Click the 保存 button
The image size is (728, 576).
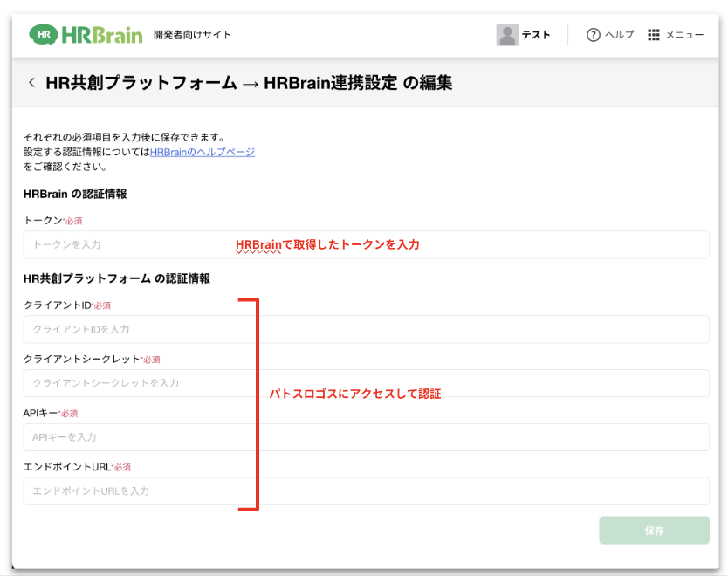654,530
